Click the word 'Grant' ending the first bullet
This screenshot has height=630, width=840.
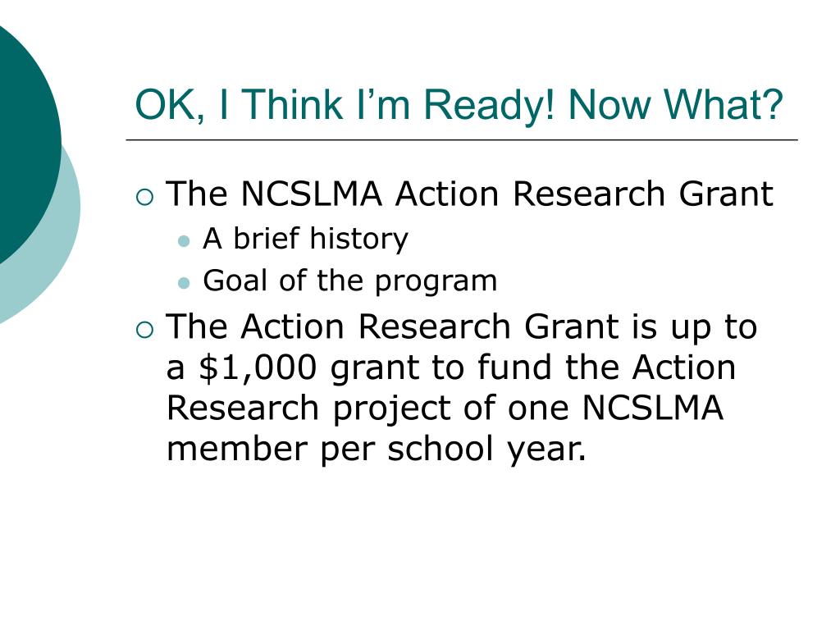pyautogui.click(x=726, y=194)
